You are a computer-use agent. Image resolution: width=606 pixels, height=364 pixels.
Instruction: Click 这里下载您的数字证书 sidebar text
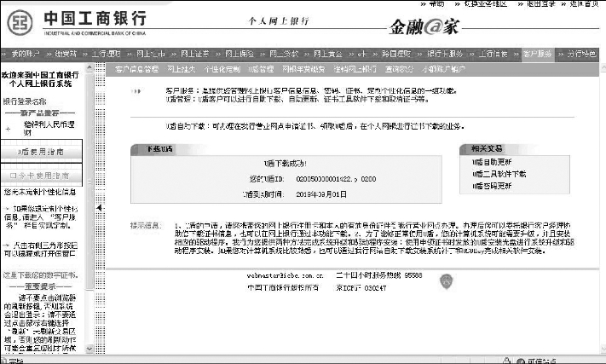click(x=41, y=275)
